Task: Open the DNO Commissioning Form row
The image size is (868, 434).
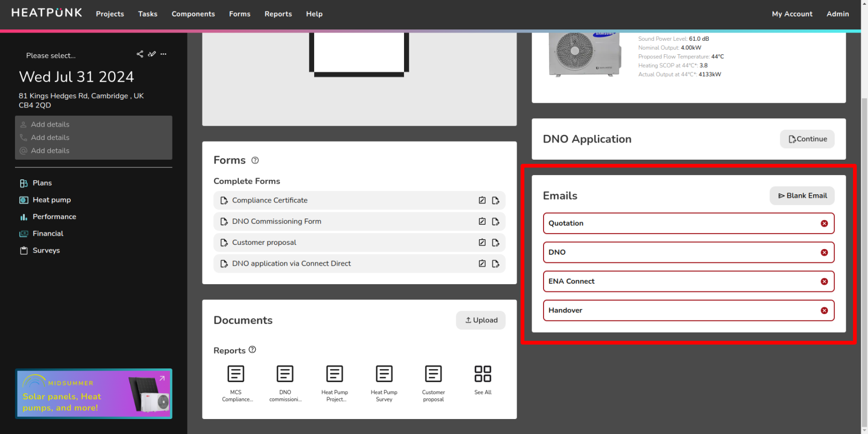Action: tap(359, 222)
